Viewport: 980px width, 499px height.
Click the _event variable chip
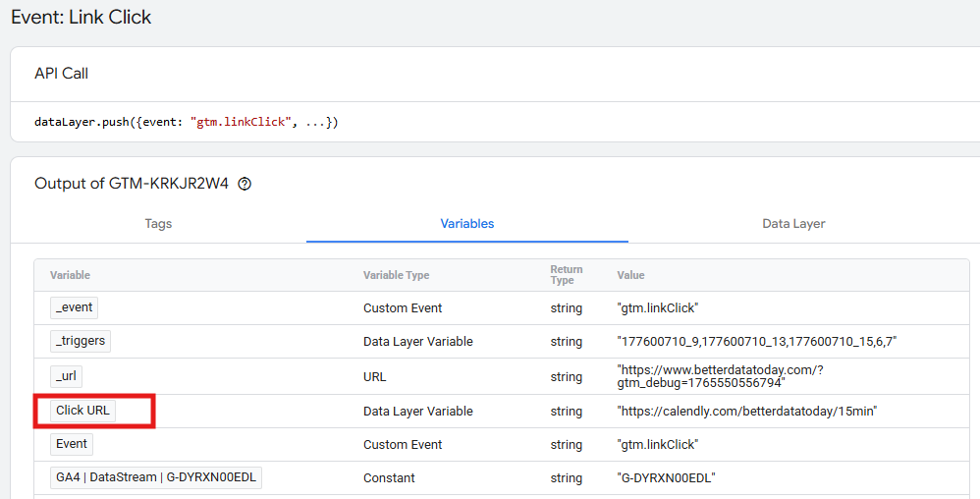(74, 307)
